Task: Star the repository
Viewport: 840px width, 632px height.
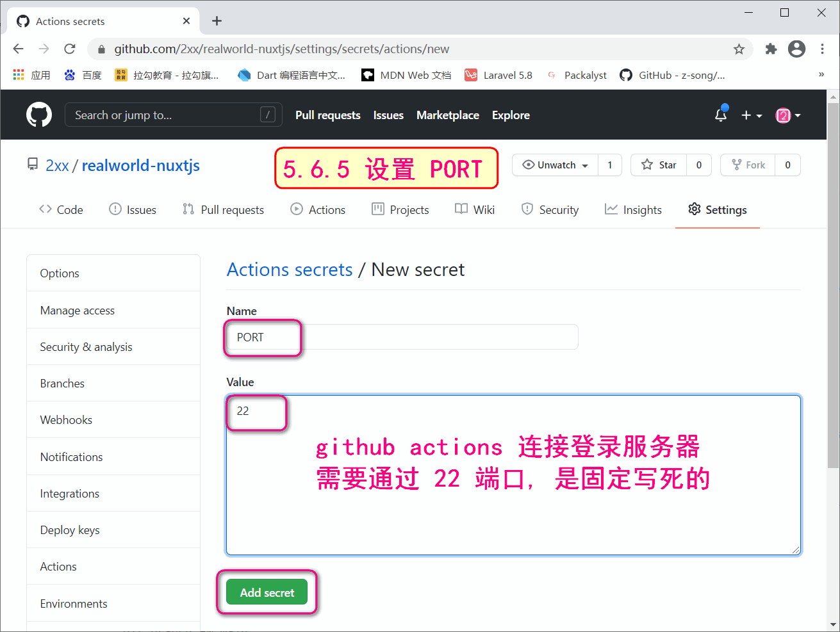Action: [659, 165]
